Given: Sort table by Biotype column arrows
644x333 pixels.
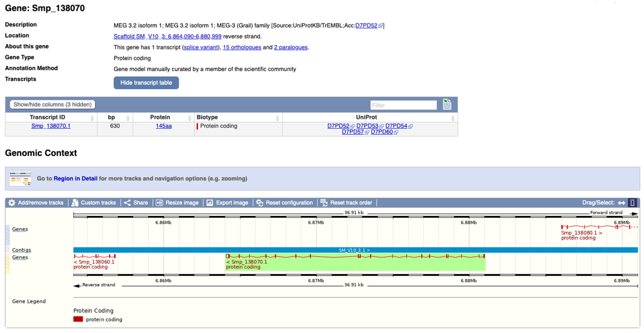Looking at the screenshot, I should click(277, 118).
